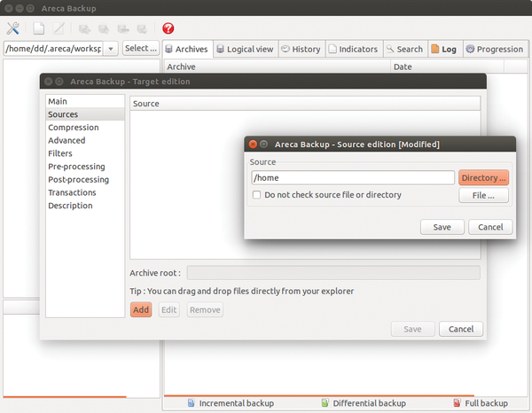
Task: Click the database-with-plus-sign toolbar icon
Action: coord(84,29)
